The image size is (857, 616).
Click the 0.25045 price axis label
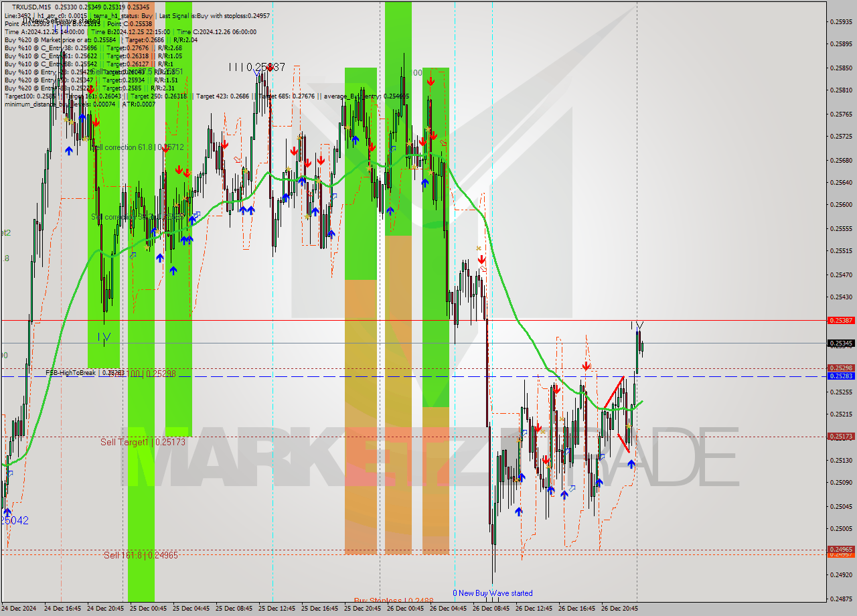(841, 506)
